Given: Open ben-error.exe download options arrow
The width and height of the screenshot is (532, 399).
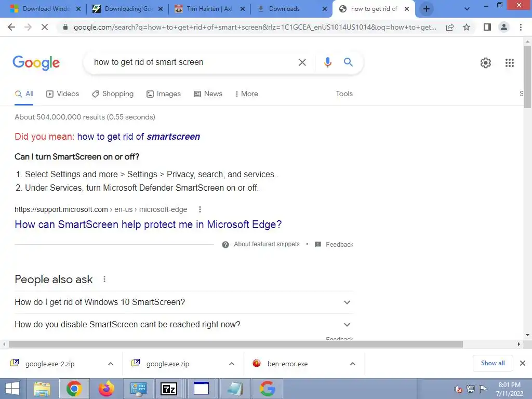Looking at the screenshot, I should [353, 364].
